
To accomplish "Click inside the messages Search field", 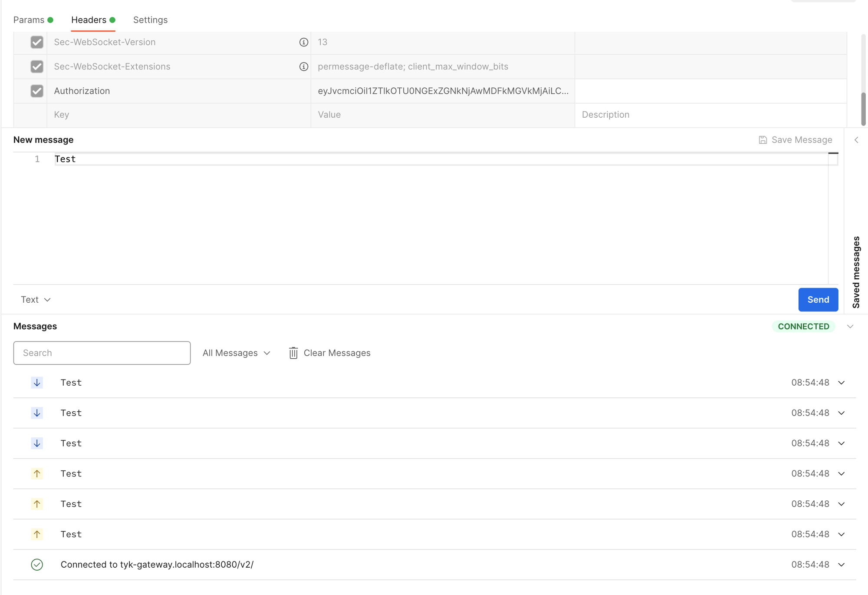I will [102, 353].
